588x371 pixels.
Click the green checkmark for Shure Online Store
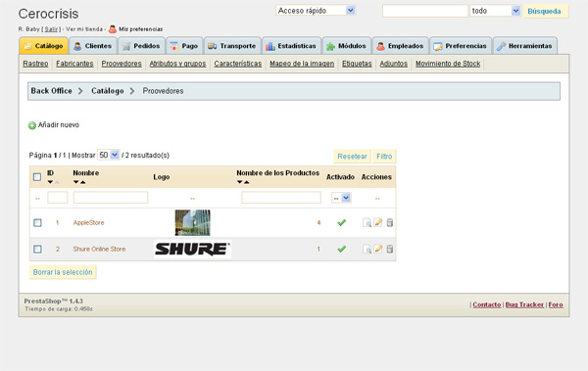(341, 249)
